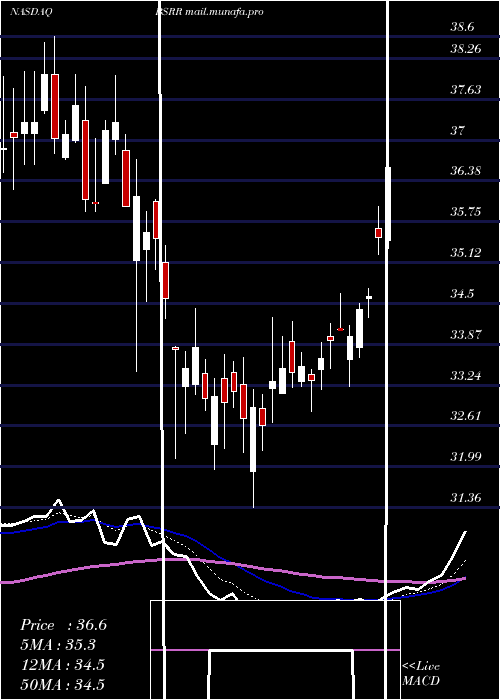This screenshot has width=500, height=700.
Task: Click the 37.63 price axis label
Action: click(466, 90)
